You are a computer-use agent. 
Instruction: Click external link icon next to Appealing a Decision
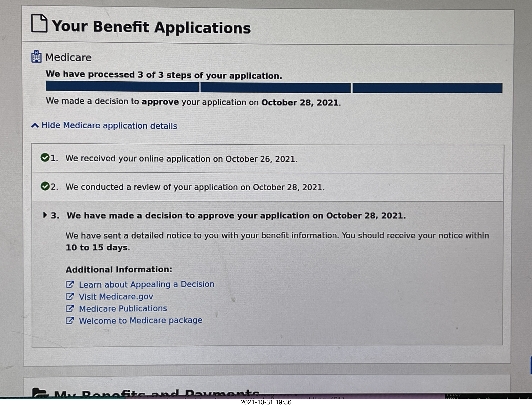[70, 284]
